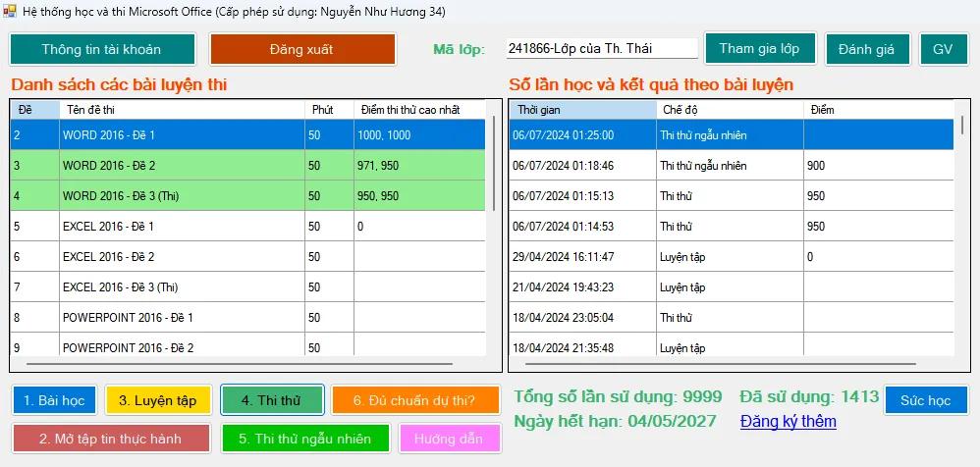Click the Chế độ column header
980x467 pixels.
coord(730,110)
